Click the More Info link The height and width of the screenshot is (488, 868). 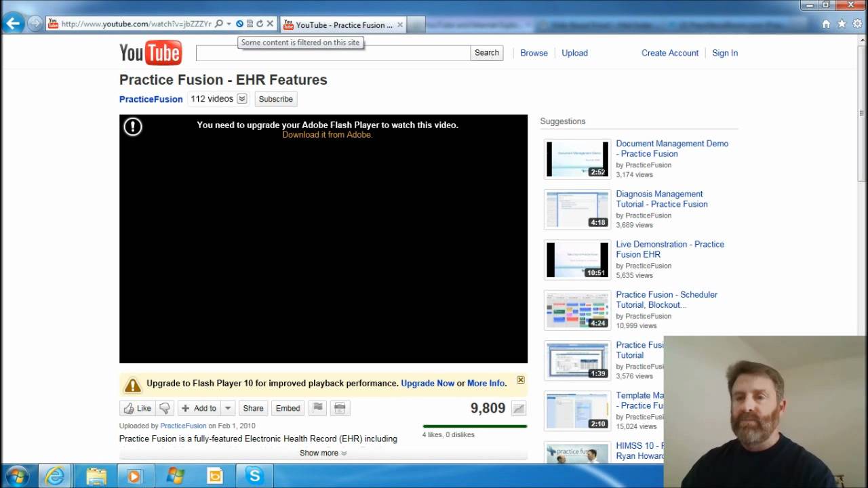[486, 383]
